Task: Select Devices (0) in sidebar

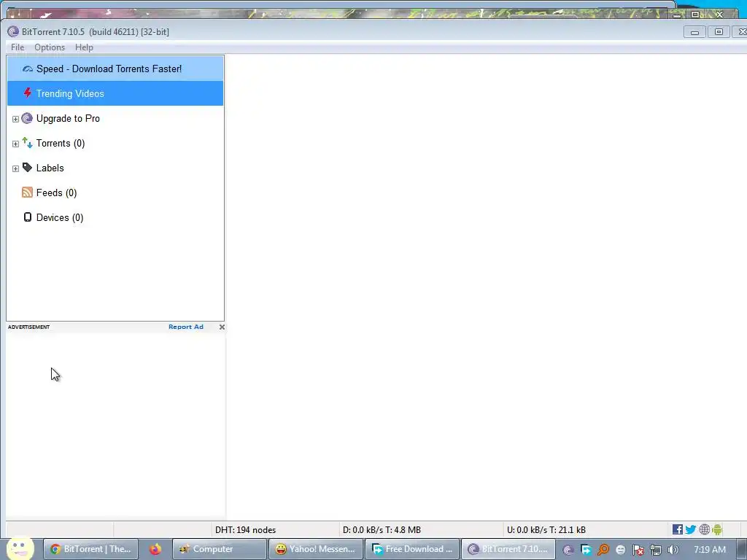Action: pos(60,217)
